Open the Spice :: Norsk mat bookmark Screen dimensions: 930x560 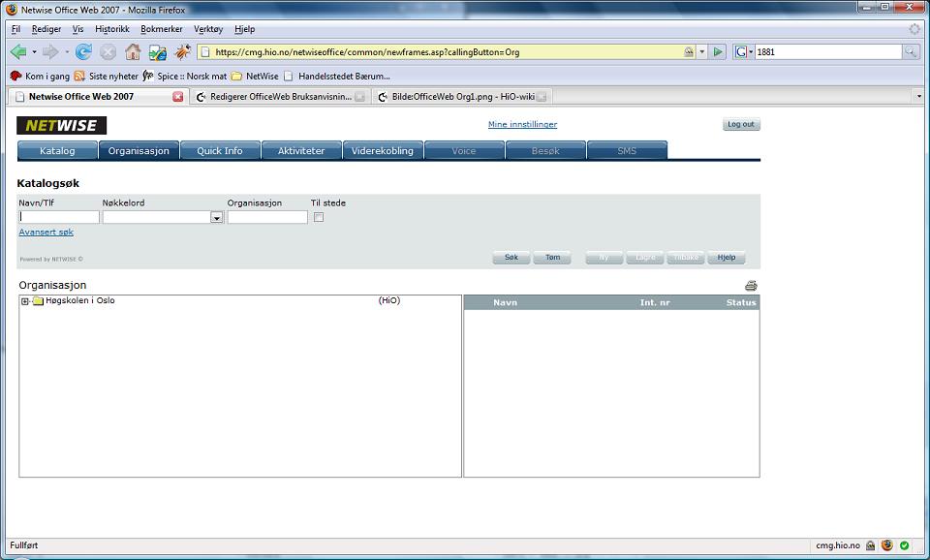(184, 76)
